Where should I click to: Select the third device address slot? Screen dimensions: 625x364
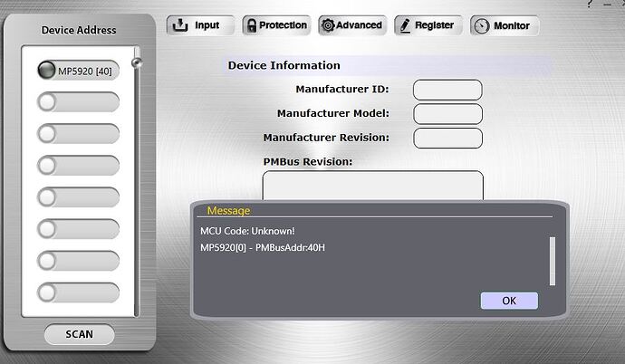coord(79,134)
